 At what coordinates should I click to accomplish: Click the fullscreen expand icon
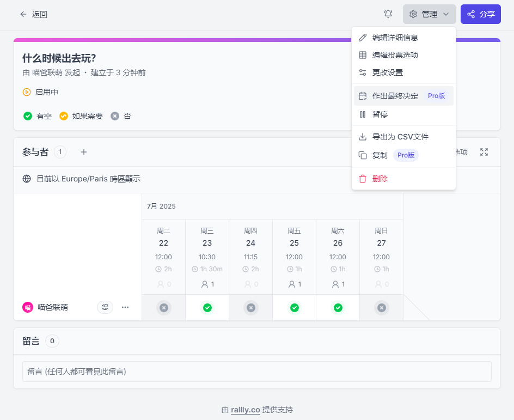[484, 152]
